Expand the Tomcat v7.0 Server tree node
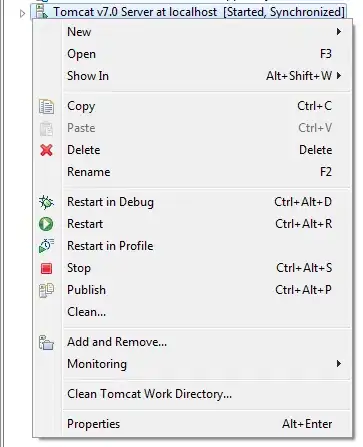Viewport: 363px width, 447px height. (x=22, y=14)
